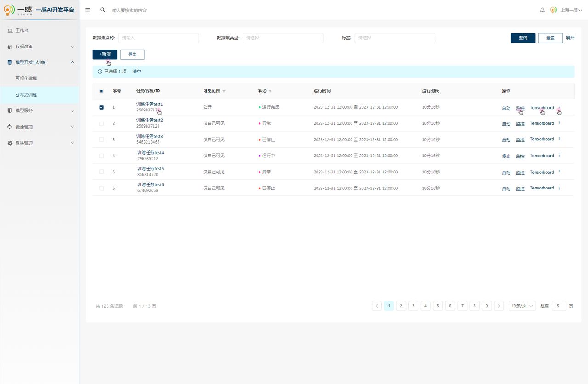Go to page 5 in pagination

click(438, 306)
